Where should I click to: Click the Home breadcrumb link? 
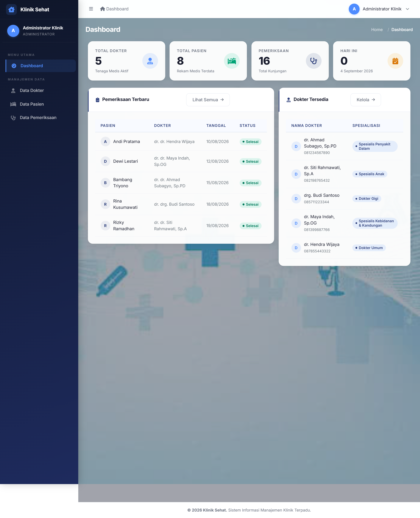click(x=377, y=30)
